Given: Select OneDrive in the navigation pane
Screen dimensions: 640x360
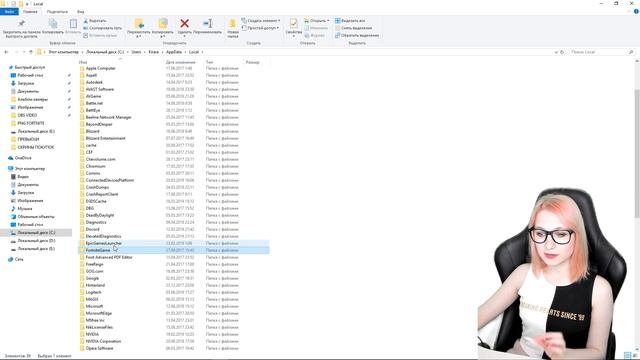Looking at the screenshot, I should coord(22,158).
